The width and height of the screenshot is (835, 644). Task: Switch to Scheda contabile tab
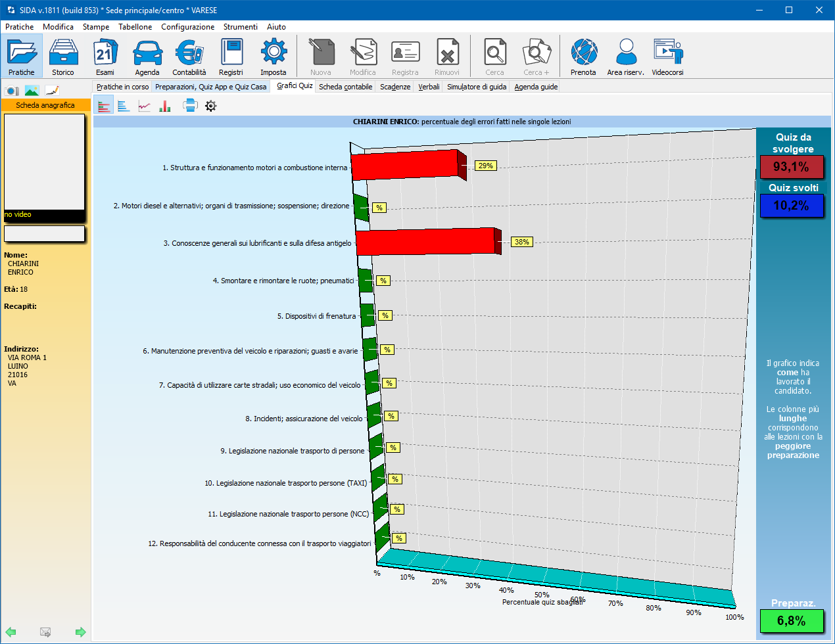(345, 87)
